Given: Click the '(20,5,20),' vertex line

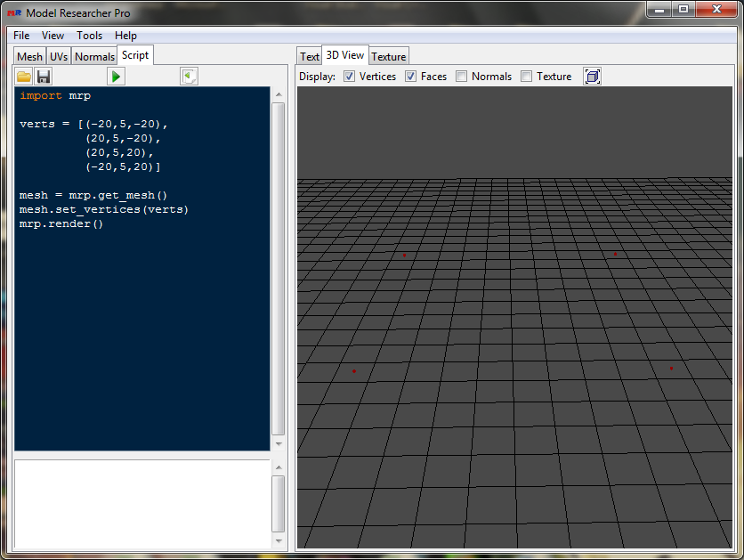Looking at the screenshot, I should pyautogui.click(x=119, y=153).
